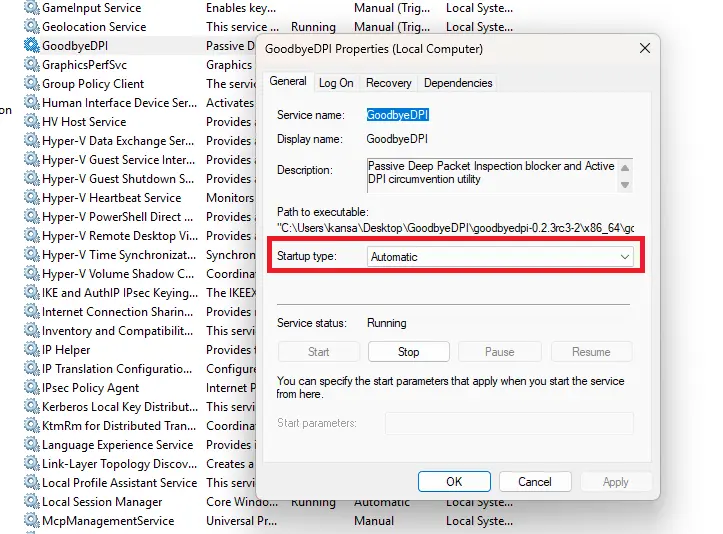Viewport: 723px width, 534px height.
Task: Click inside the Description text box
Action: tap(492, 175)
